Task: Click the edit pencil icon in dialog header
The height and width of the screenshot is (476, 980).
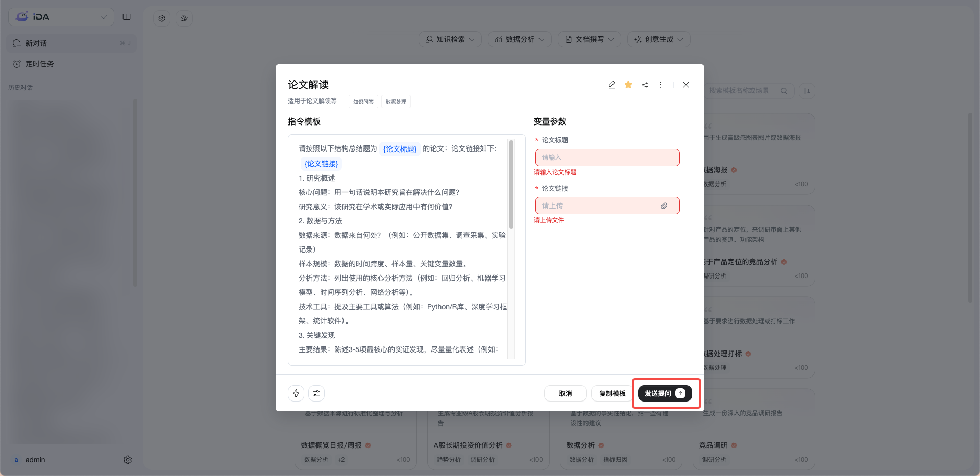Action: [611, 85]
